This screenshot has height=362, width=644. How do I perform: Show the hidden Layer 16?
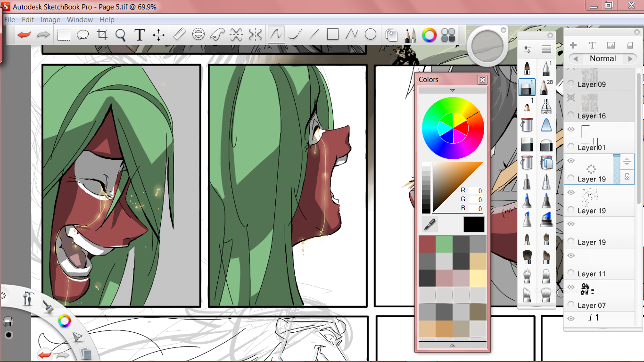coord(571,98)
